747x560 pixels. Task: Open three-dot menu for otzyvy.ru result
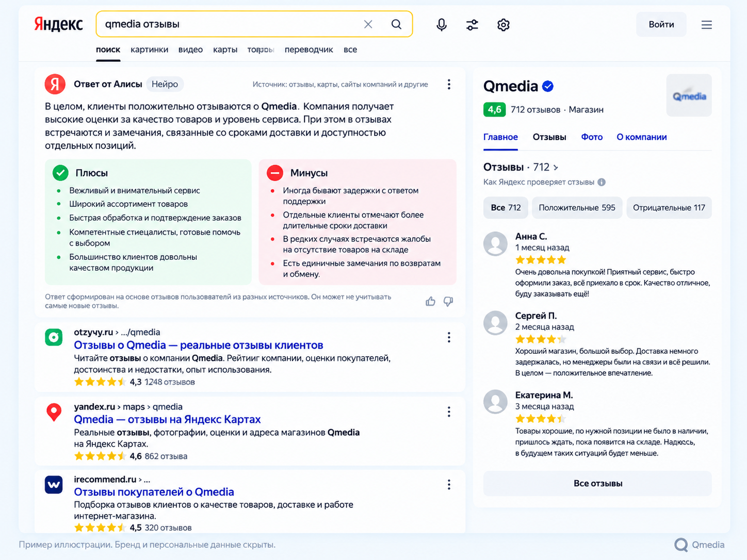coord(449,337)
